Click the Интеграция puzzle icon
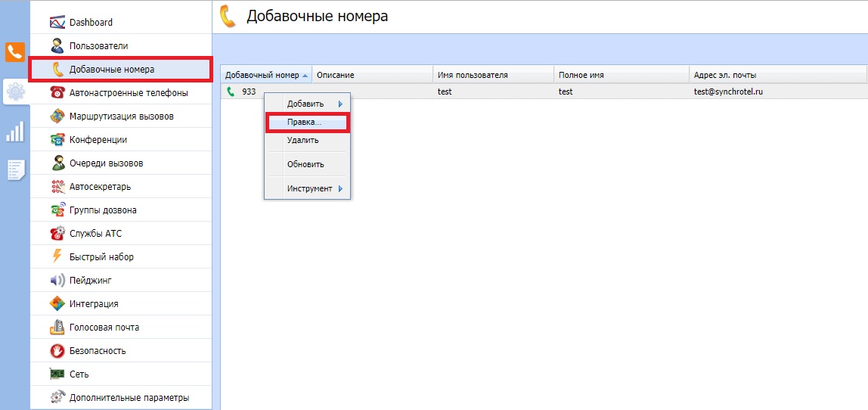The height and width of the screenshot is (410, 868). (57, 303)
